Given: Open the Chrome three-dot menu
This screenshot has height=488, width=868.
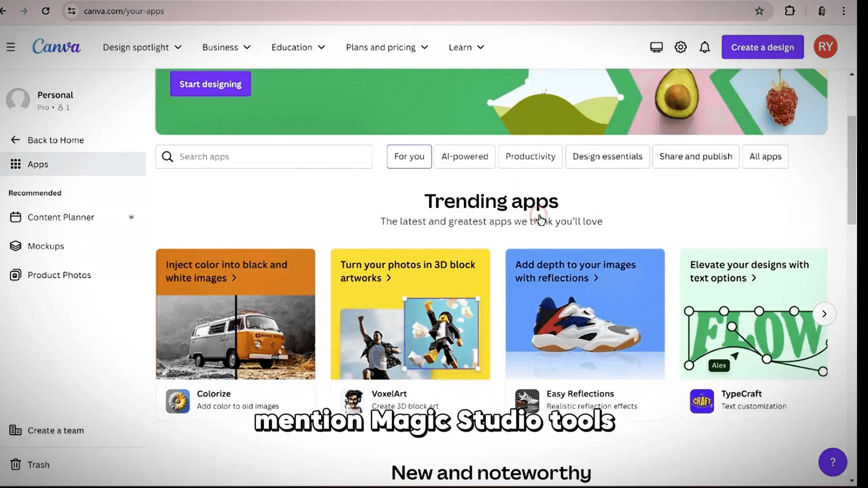Looking at the screenshot, I should (844, 11).
